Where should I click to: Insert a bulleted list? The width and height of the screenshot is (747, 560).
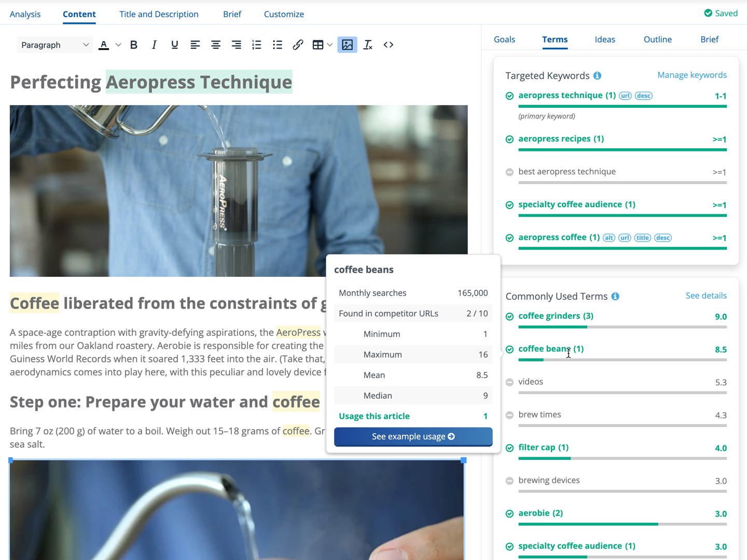tap(278, 45)
